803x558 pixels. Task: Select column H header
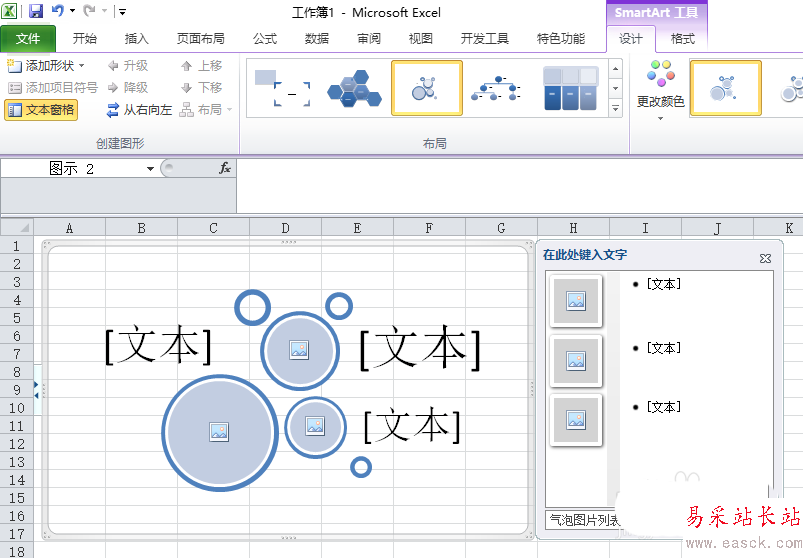tap(573, 228)
